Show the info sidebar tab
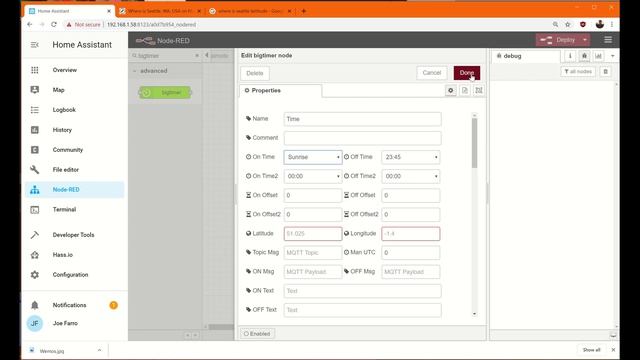 (x=570, y=56)
